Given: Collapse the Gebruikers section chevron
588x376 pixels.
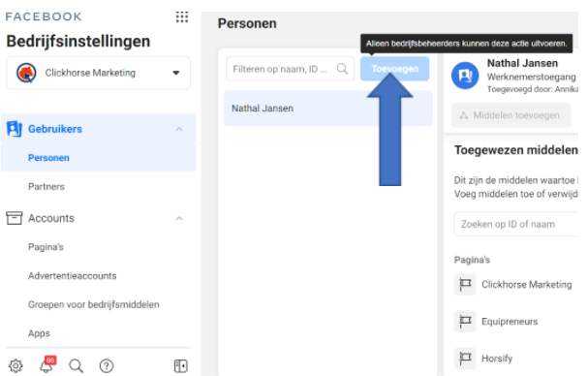Looking at the screenshot, I should (x=179, y=129).
